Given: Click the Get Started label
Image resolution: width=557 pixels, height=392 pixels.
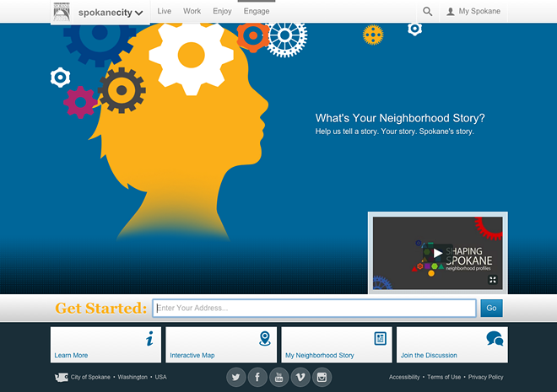Looking at the screenshot, I should point(101,309).
